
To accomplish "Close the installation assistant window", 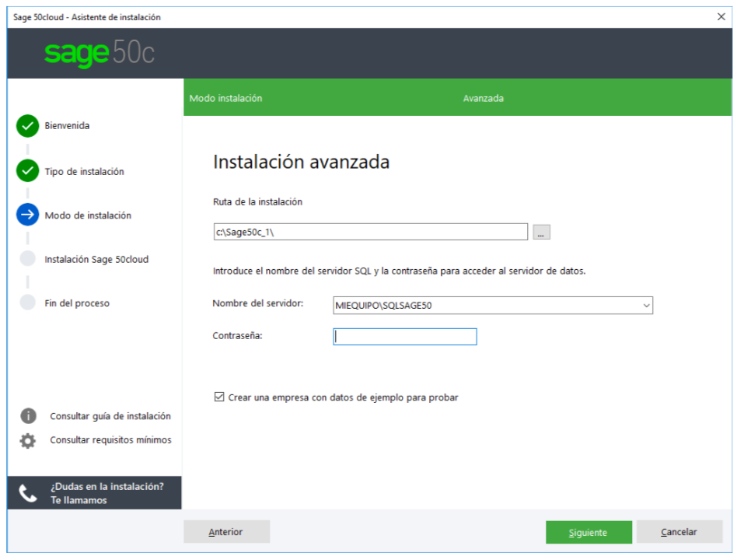I will 721,17.
